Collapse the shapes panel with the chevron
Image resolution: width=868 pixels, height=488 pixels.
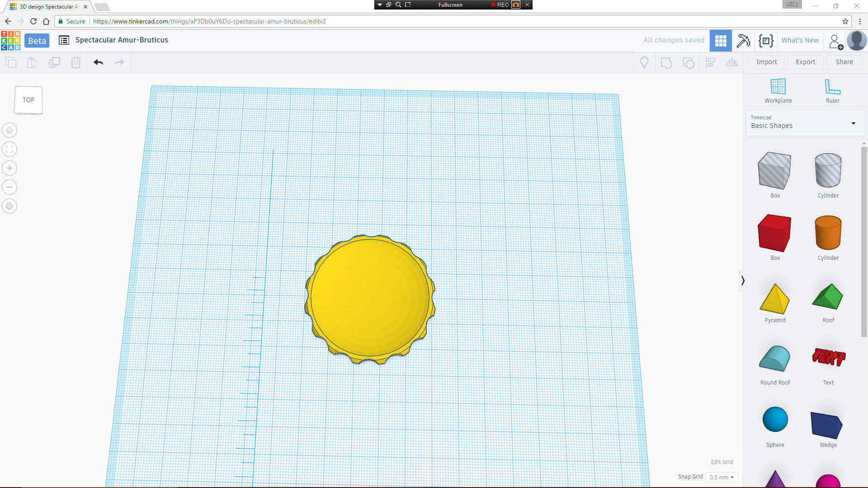coord(742,281)
